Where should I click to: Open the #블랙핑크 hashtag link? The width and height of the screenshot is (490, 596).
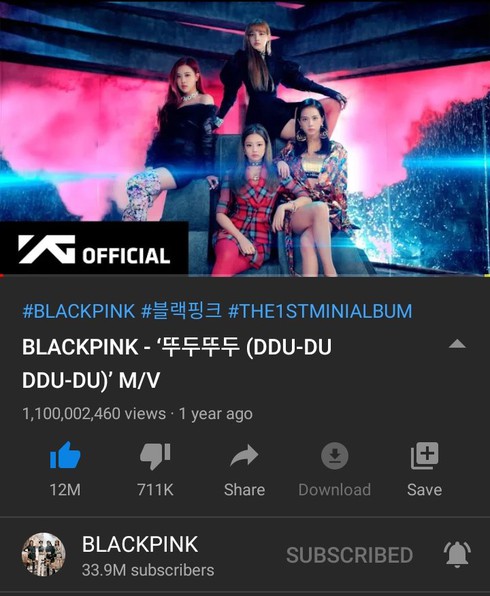click(x=181, y=311)
